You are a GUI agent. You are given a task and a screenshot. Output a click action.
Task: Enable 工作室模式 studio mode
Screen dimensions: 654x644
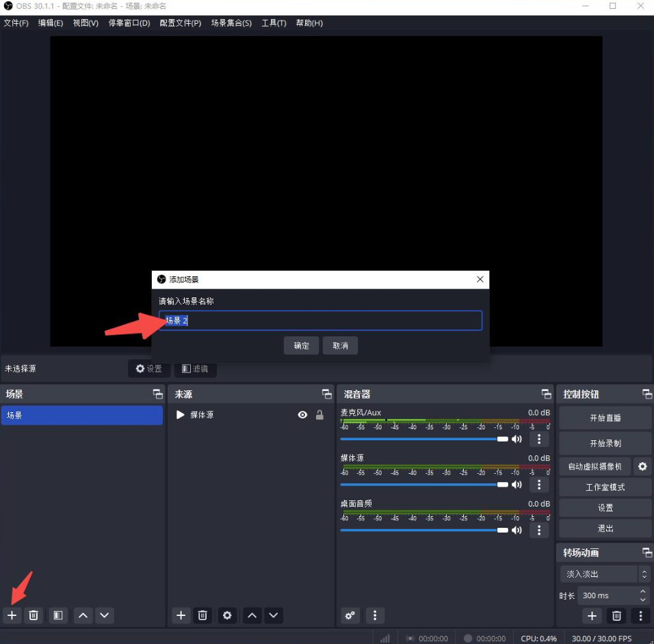pyautogui.click(x=605, y=487)
